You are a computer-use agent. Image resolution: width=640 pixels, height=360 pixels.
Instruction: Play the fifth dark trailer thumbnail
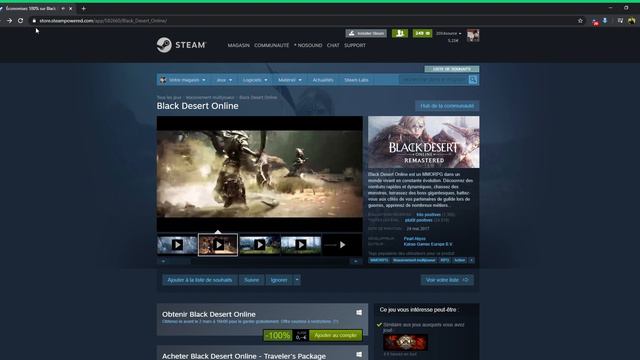pos(342,244)
